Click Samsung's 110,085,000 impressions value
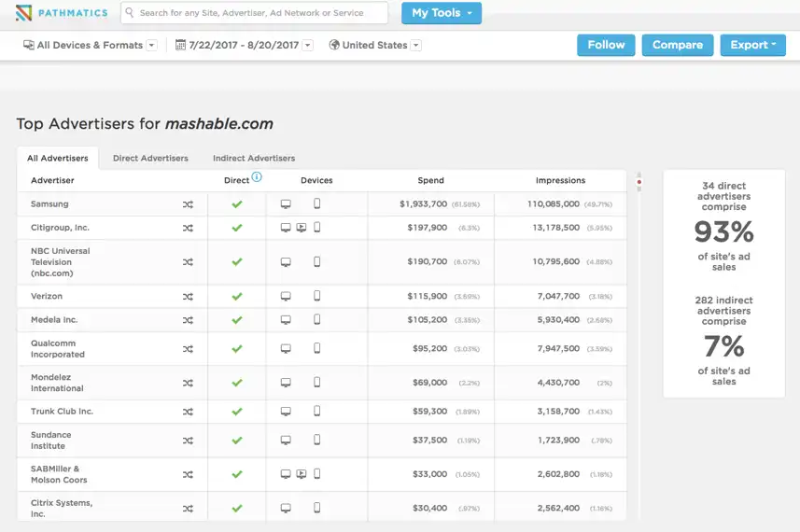 pos(554,204)
